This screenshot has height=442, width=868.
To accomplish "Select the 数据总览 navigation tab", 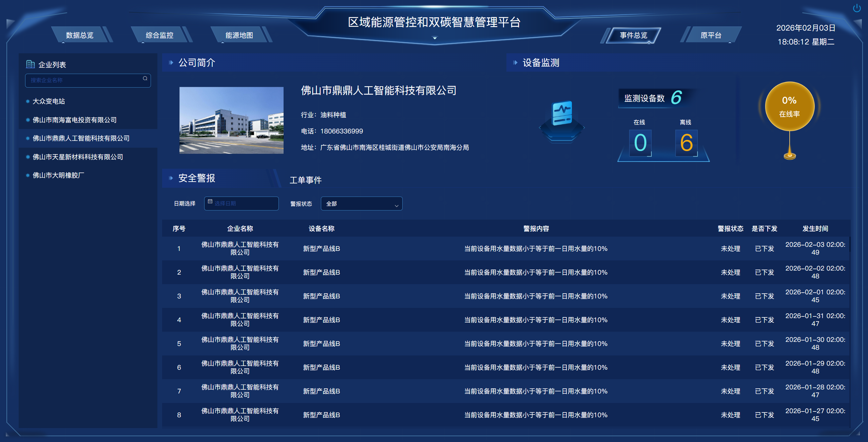I will tap(80, 35).
